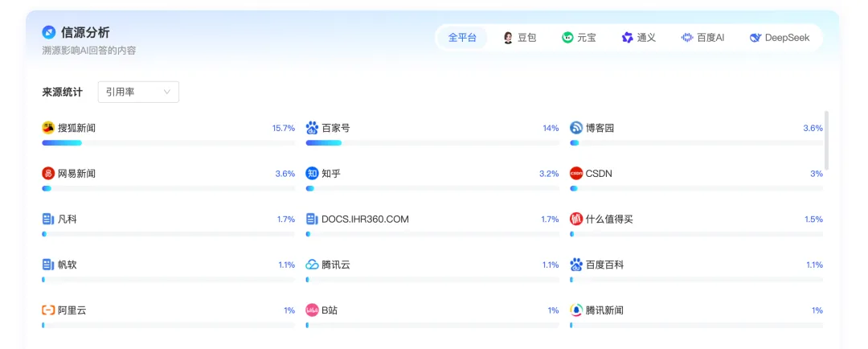Click the 15.7% value for 搜狐新闻
This screenshot has height=349, width=868.
pos(284,128)
